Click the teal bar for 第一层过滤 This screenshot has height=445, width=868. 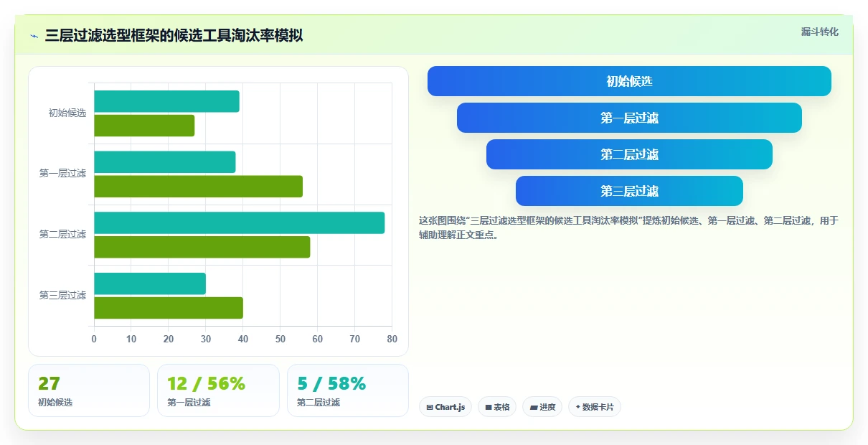pos(165,162)
